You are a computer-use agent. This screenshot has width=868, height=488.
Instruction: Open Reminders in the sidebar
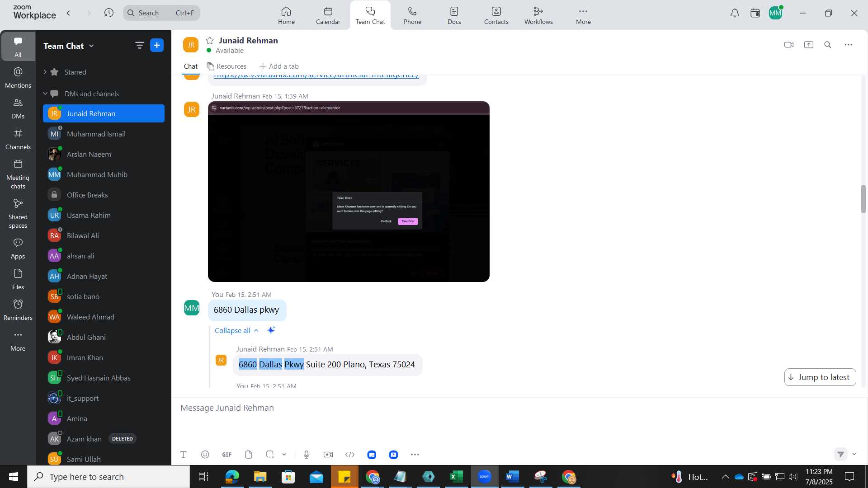click(x=18, y=310)
